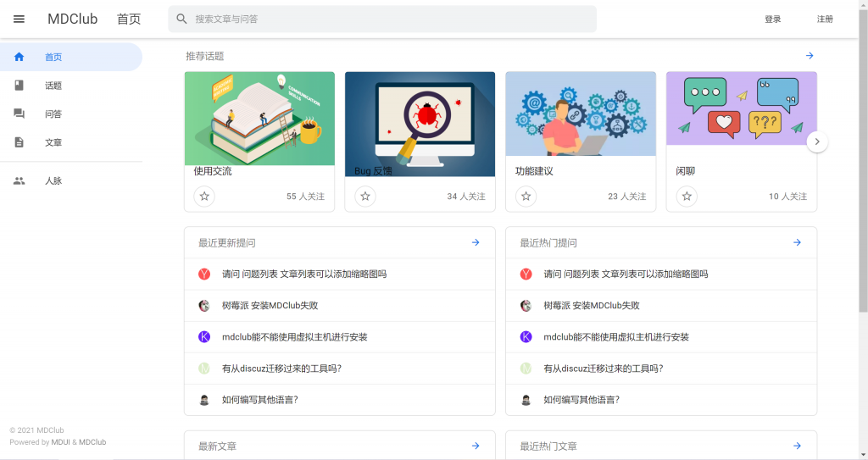Follow 功能建议 topic with star

[x=526, y=196]
